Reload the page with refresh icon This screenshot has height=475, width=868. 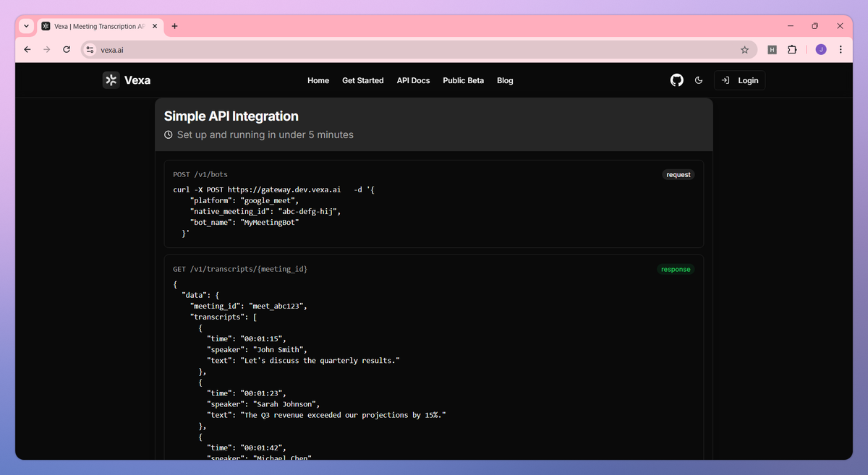point(67,50)
